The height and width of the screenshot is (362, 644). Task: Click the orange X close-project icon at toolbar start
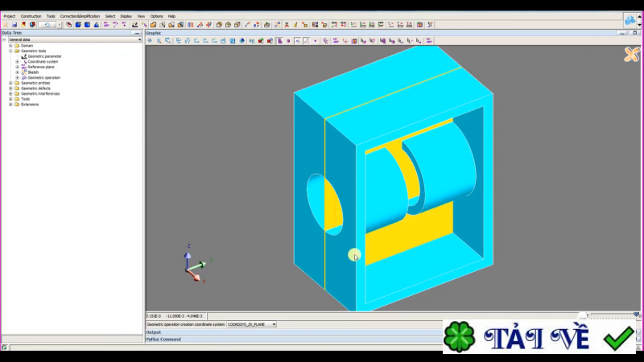(x=6, y=25)
